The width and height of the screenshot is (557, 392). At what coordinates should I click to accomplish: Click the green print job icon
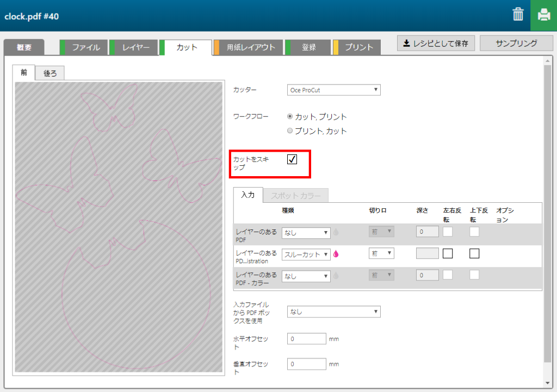pos(543,15)
